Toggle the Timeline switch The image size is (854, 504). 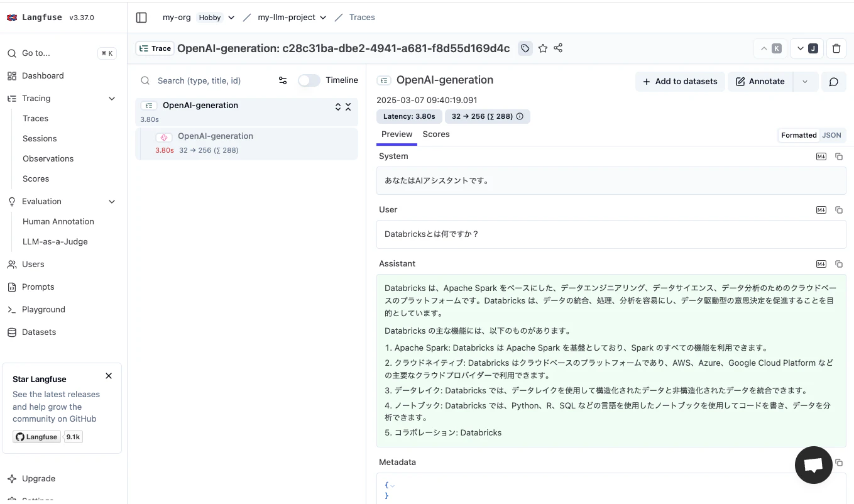309,80
